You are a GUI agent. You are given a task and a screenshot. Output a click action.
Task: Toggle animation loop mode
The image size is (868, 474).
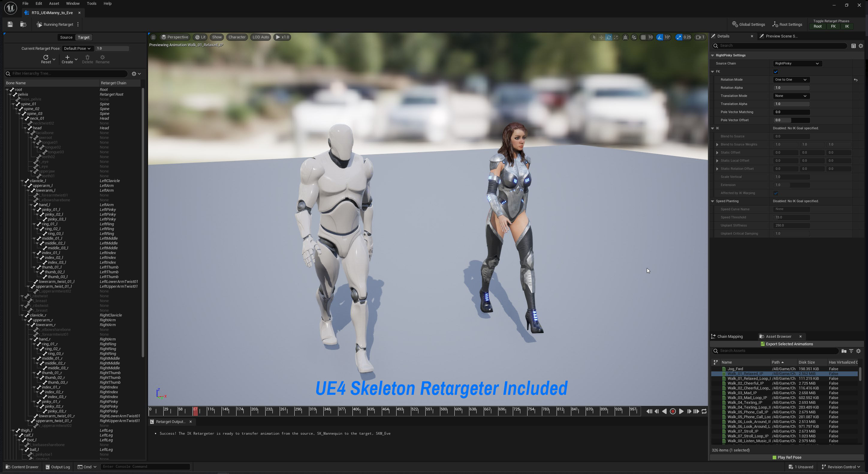pyautogui.click(x=704, y=411)
